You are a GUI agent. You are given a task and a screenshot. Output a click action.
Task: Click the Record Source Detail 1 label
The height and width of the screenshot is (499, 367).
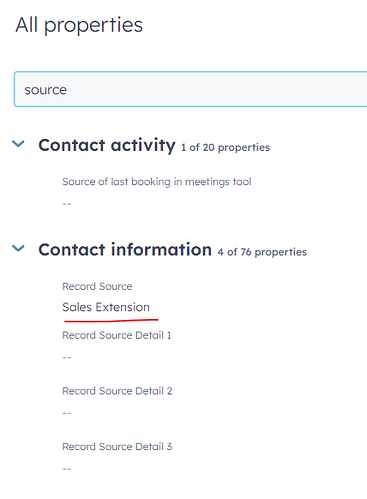[117, 335]
